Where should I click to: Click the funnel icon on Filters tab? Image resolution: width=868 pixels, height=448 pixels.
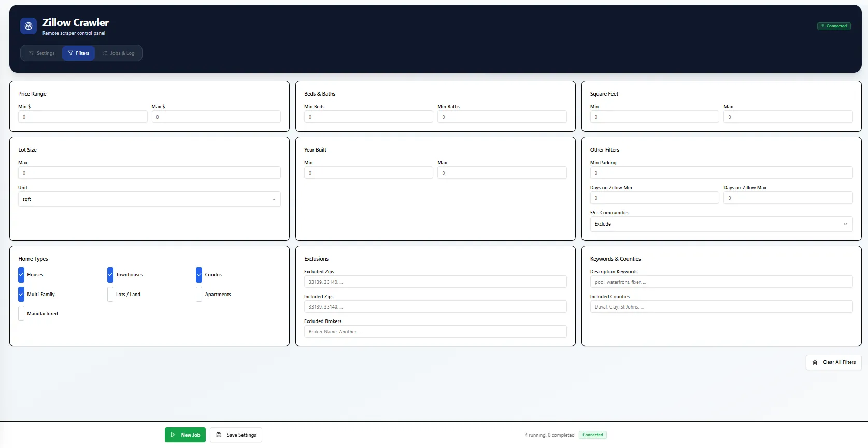70,53
